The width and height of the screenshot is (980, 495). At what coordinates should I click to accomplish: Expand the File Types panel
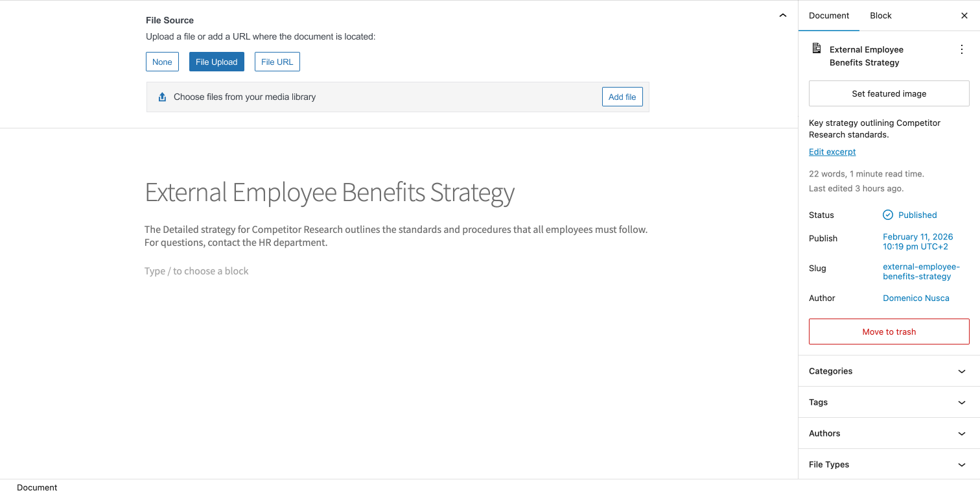pos(889,465)
